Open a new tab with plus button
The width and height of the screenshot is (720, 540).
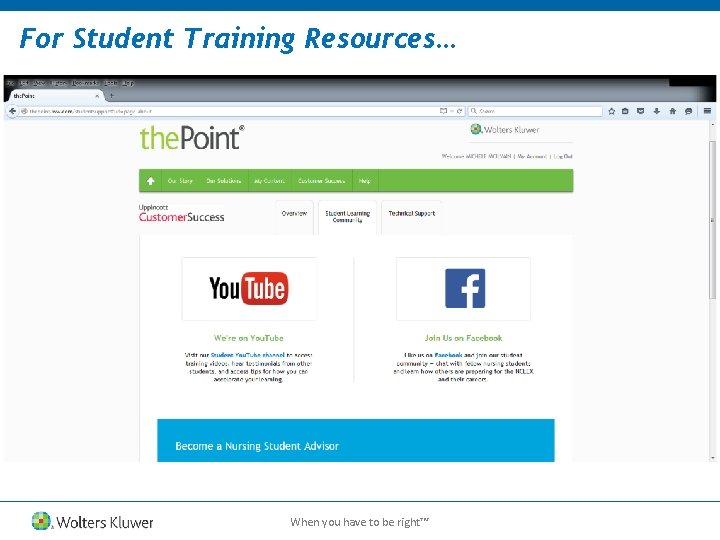click(111, 96)
